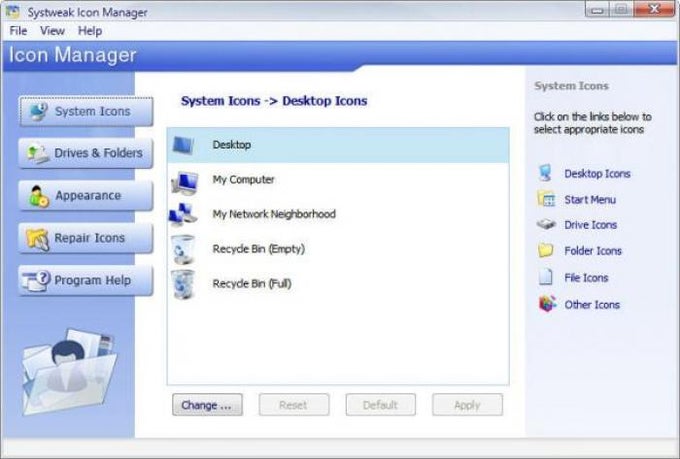Click the My Network Neighborhood row icon
This screenshot has width=680, height=459.
(x=183, y=214)
